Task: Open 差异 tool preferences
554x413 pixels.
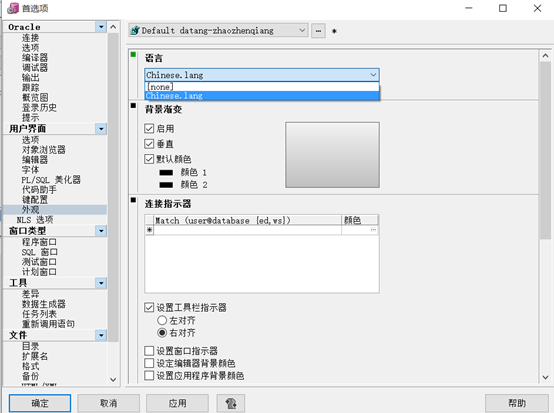Action: point(30,294)
